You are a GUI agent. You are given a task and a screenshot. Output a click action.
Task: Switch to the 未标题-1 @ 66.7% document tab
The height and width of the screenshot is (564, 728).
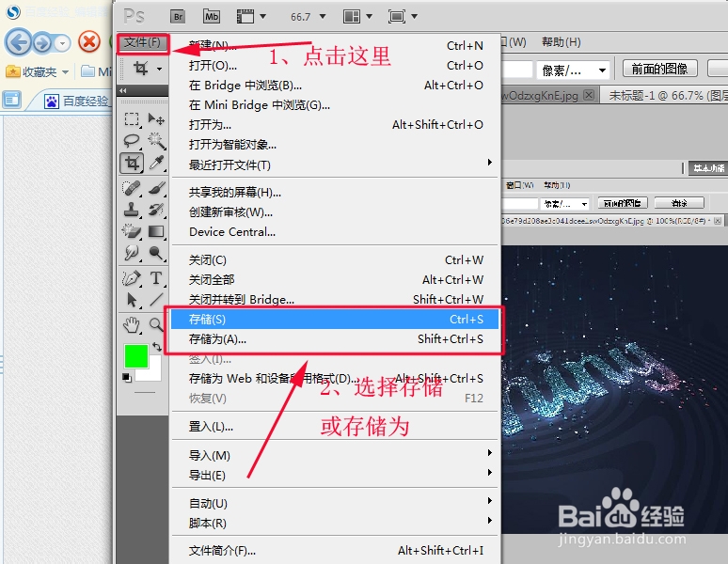[x=664, y=96]
